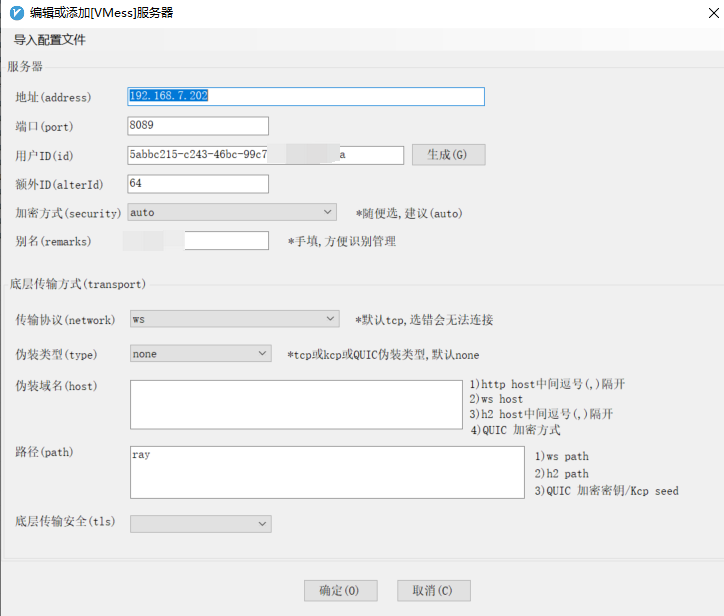
Task: Click the 端口(port) label
Action: (x=44, y=127)
